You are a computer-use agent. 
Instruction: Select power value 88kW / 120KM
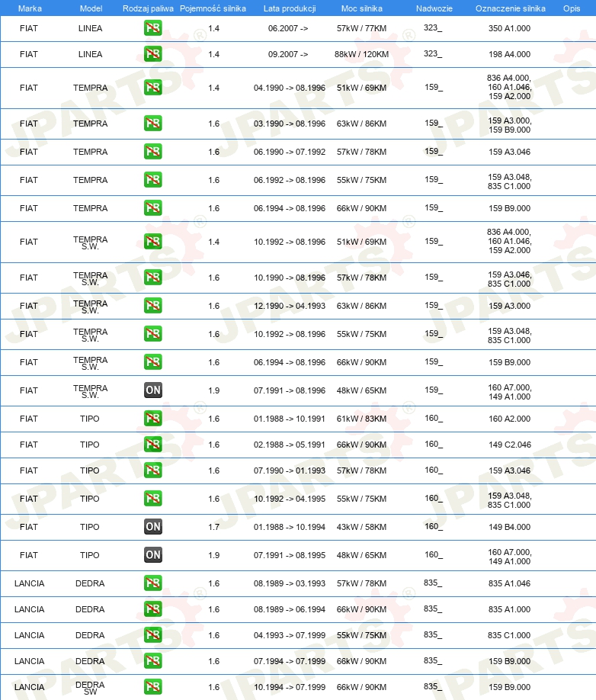[x=362, y=54]
